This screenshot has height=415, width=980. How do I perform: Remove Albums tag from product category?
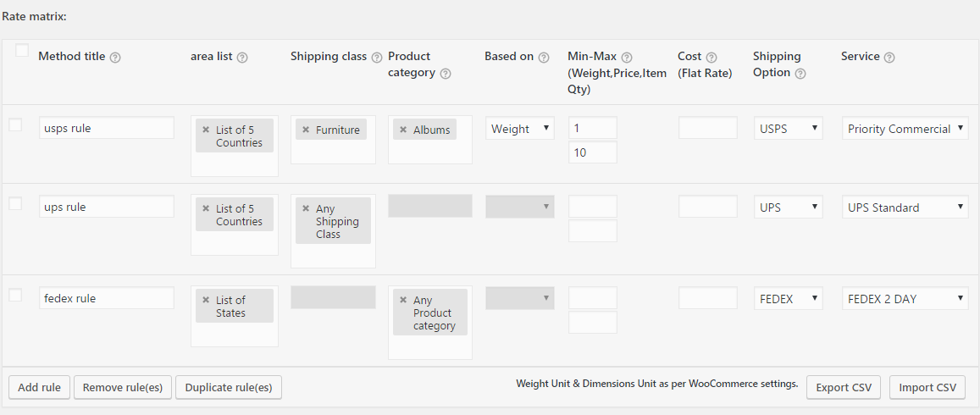(x=403, y=130)
